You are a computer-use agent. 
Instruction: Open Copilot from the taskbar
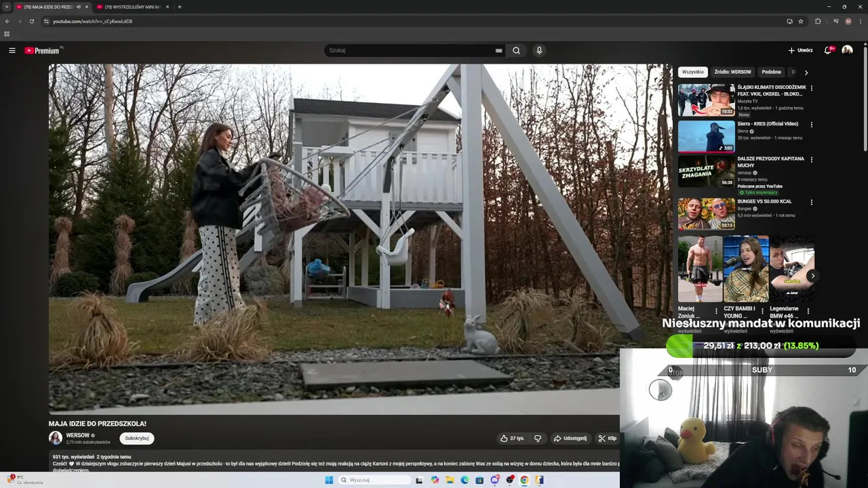[435, 480]
